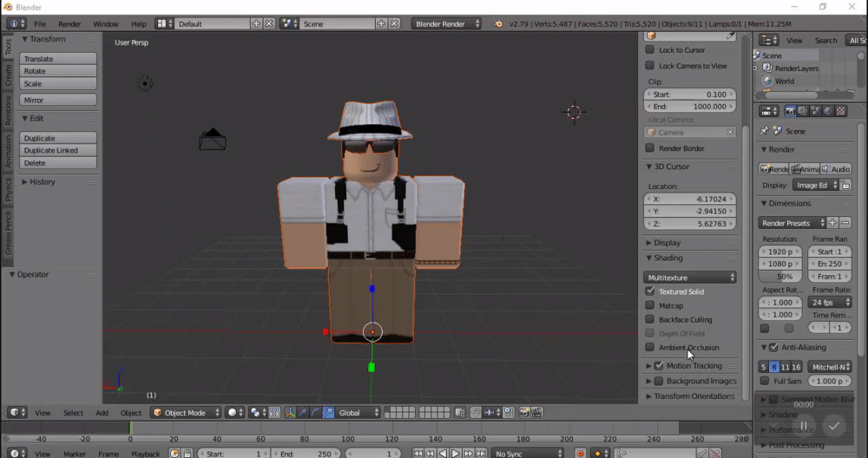Enable Render Border checkbox
Image resolution: width=868 pixels, height=458 pixels.
click(x=650, y=148)
